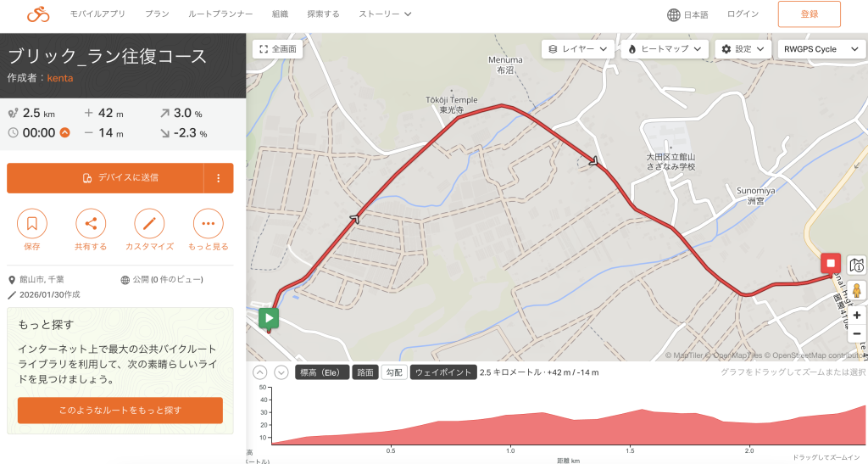
Task: Enter full screen with 全画面 button
Action: point(278,49)
